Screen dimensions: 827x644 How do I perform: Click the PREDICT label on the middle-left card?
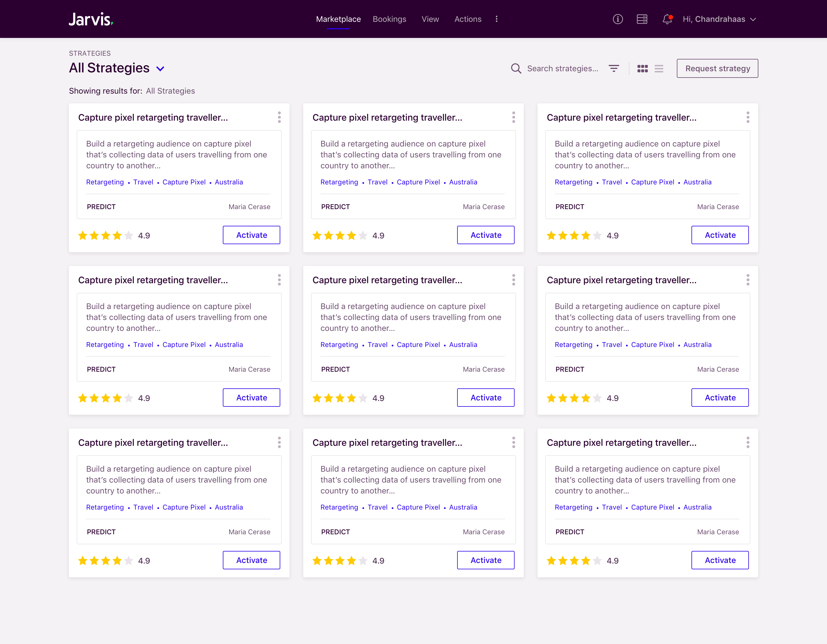[101, 369]
